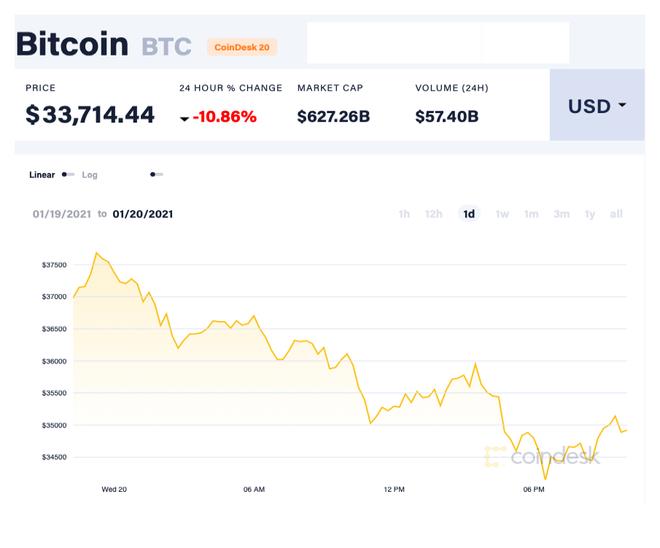The image size is (660, 548).
Task: Click the 24 hour change down arrow
Action: pyautogui.click(x=185, y=119)
